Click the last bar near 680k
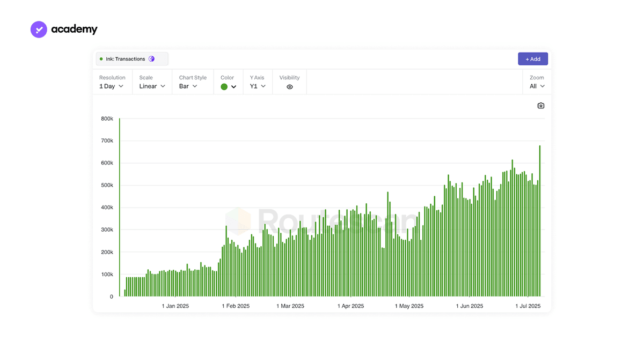The width and height of the screenshot is (644, 362). click(539, 221)
